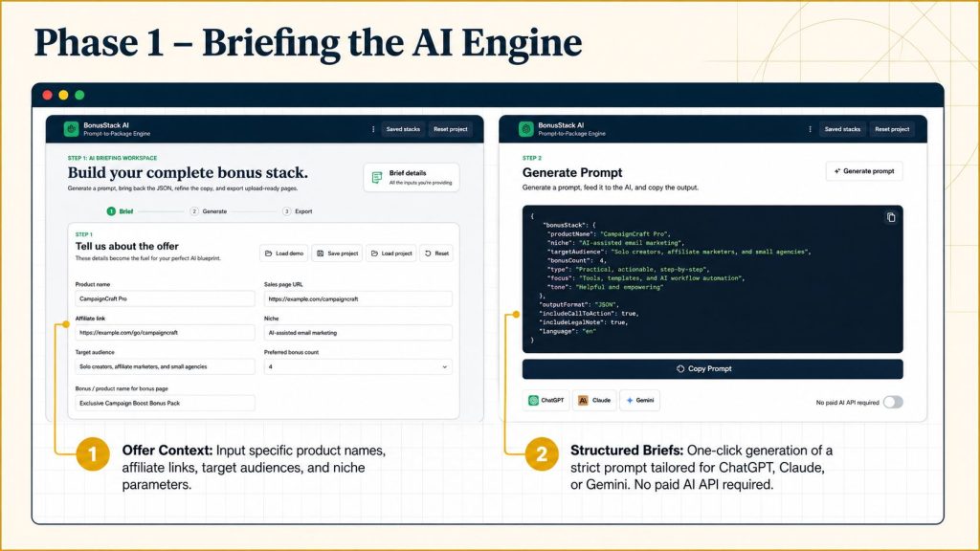Click the green window maximize dot
The width and height of the screenshot is (980, 551).
tap(79, 95)
